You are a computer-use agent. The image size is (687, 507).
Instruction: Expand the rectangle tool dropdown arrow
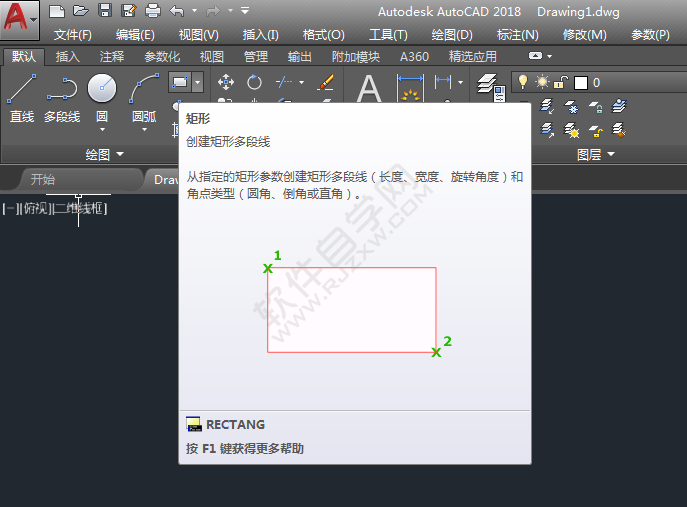pyautogui.click(x=198, y=82)
